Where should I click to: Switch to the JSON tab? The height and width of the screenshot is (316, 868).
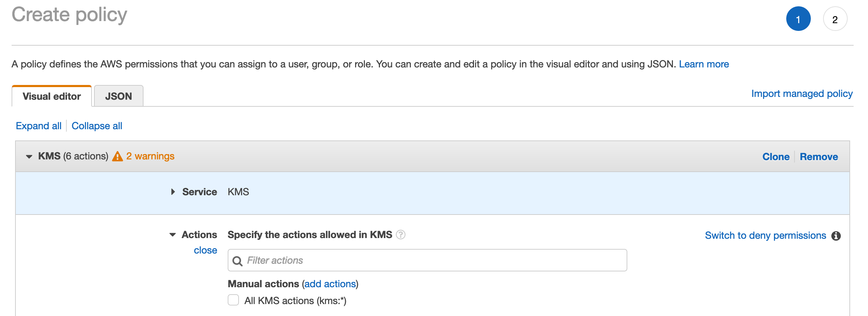pos(119,96)
